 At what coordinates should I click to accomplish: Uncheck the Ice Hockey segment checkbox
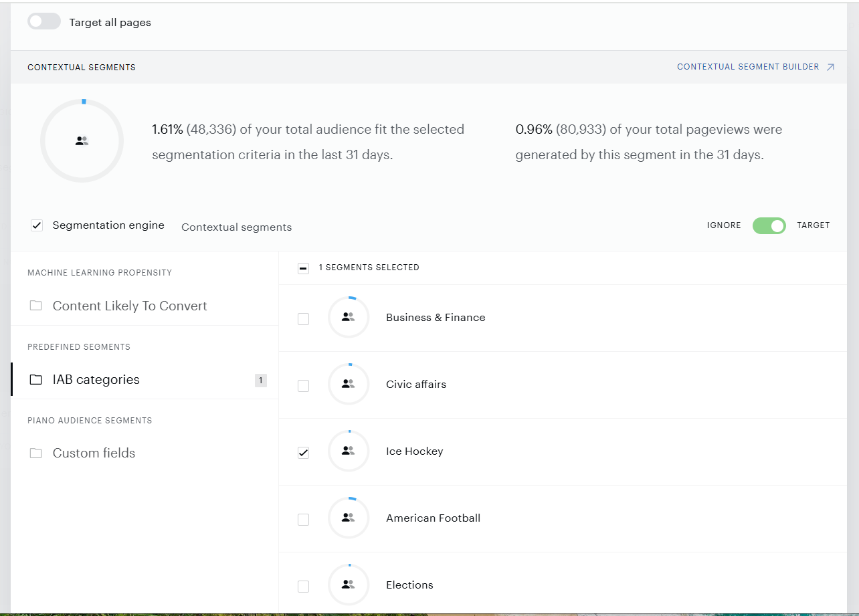[x=303, y=453]
